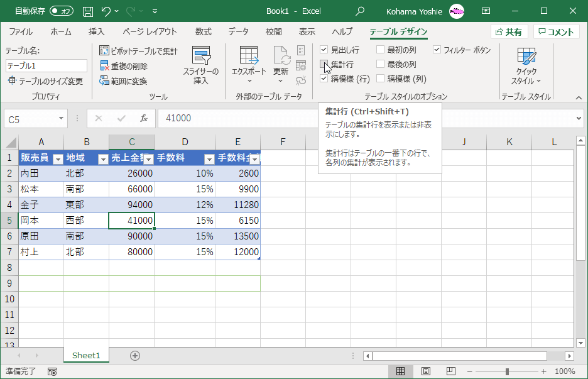
Task: Open the Name Box dropdown arrow
Action: pyautogui.click(x=61, y=119)
